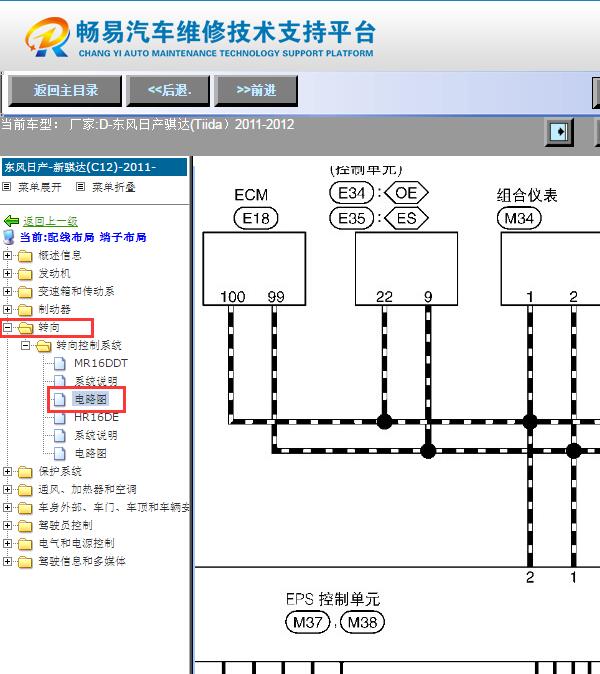Go back with the <<后退 button
The image size is (600, 674).
pos(168,90)
